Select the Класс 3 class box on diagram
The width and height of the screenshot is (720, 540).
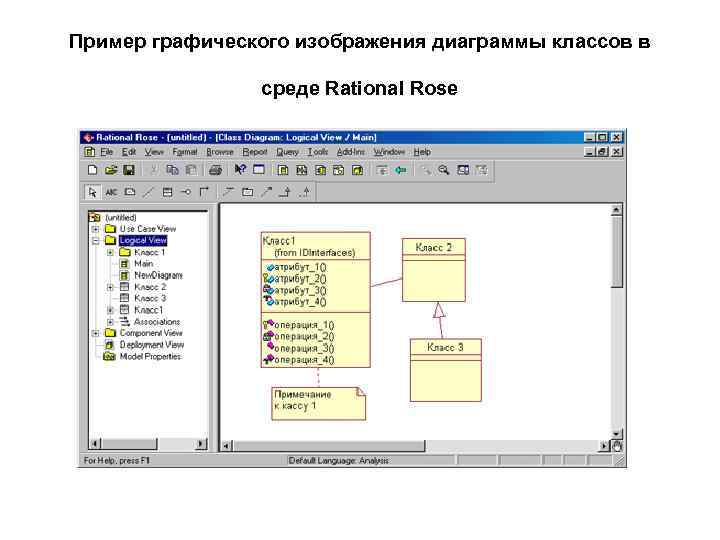445,370
